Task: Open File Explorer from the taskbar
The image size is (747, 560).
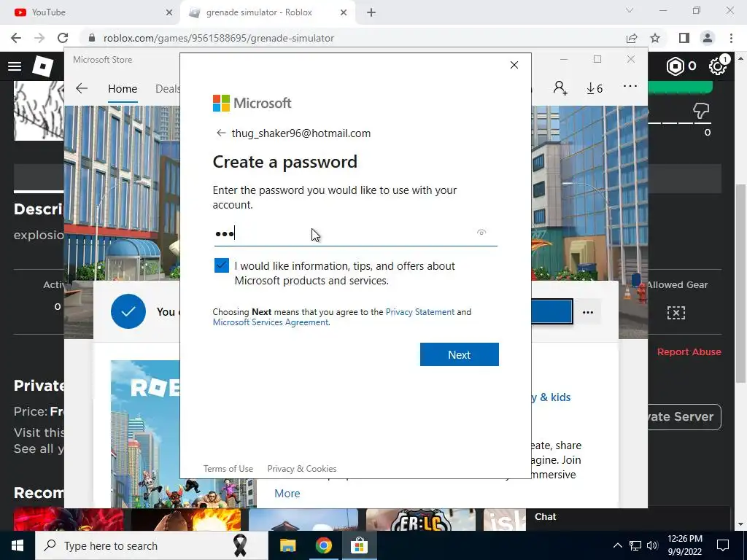Action: point(287,545)
